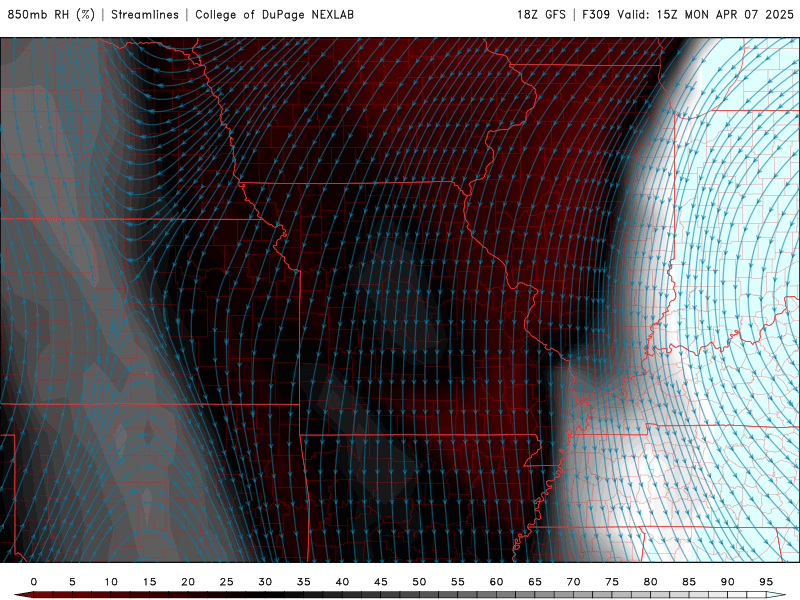Viewport: 800px width, 600px height.
Task: Click the "70" color scale label
Action: (x=573, y=582)
